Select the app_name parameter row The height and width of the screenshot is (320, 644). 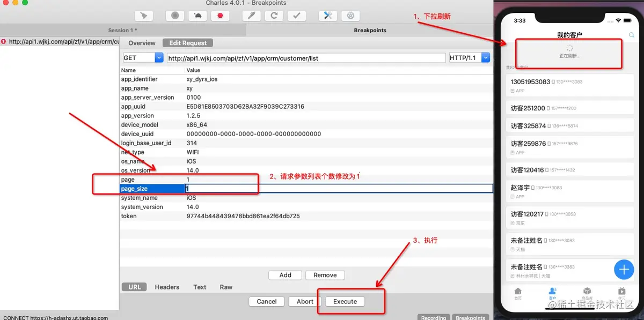coord(306,88)
